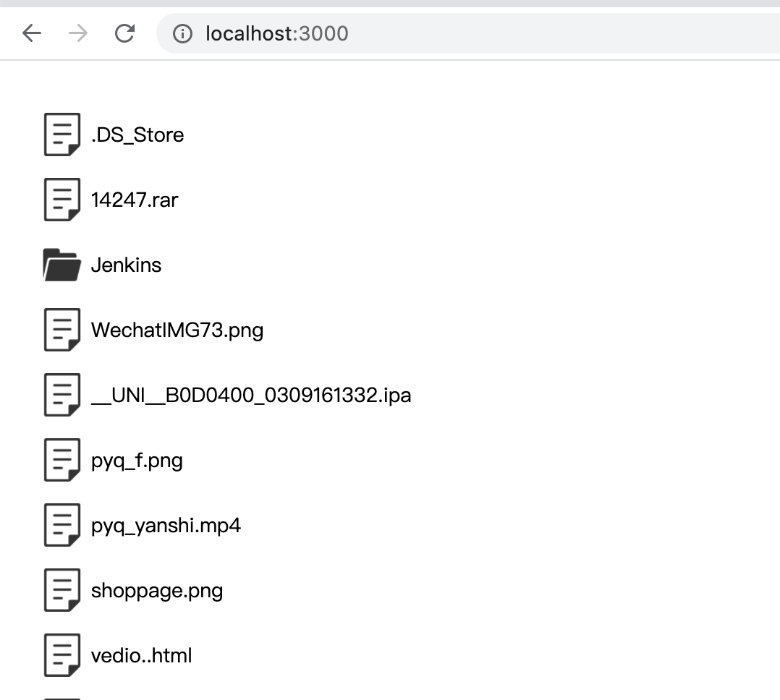The image size is (780, 700).
Task: Open the .DS_Store file link
Action: (x=137, y=135)
